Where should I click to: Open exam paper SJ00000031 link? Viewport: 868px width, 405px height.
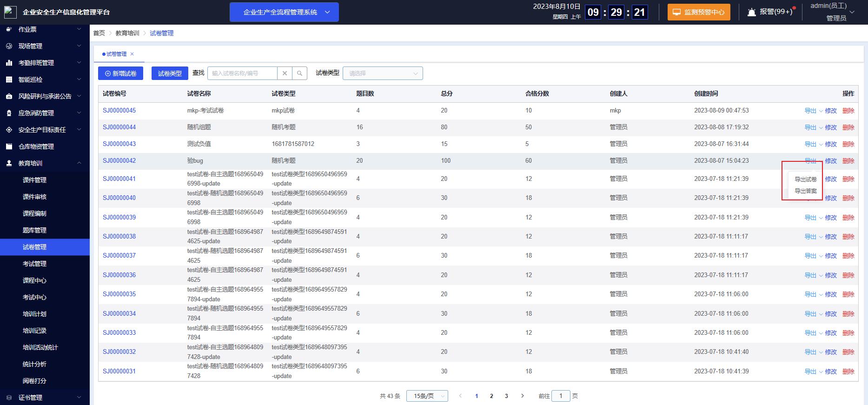119,371
